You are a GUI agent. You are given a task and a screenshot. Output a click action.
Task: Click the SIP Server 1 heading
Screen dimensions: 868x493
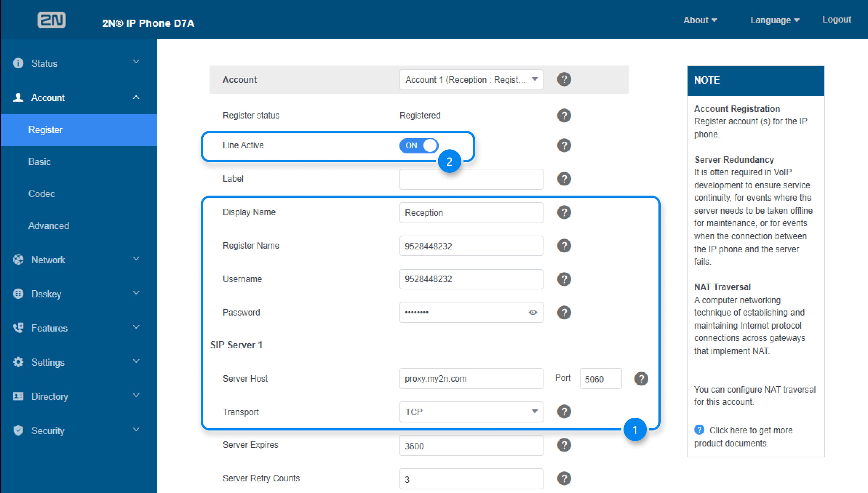click(x=236, y=345)
